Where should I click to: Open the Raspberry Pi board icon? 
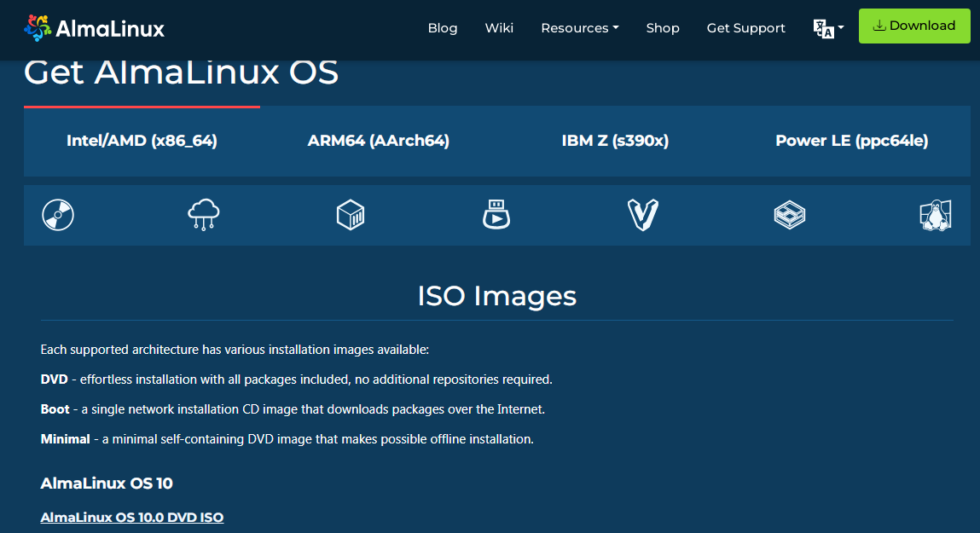[790, 215]
